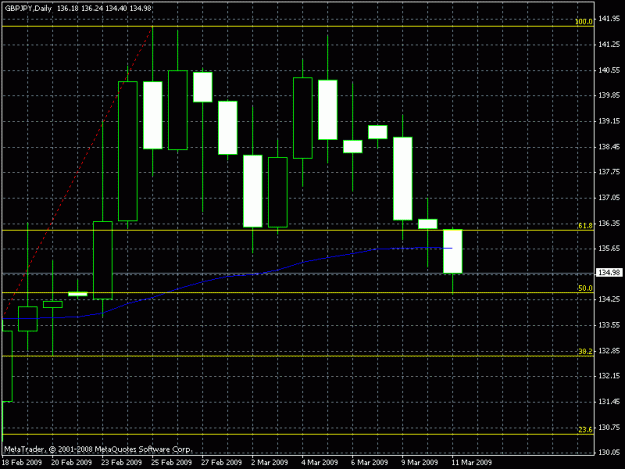Click the 11 Mar 2009 date label
This screenshot has width=625, height=469.
point(472,463)
